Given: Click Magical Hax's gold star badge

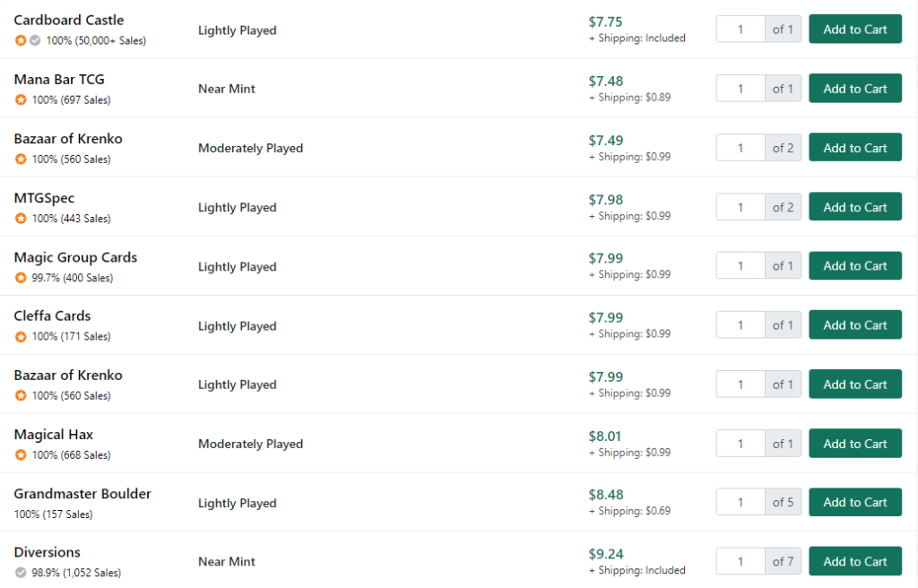Looking at the screenshot, I should coord(21,455).
